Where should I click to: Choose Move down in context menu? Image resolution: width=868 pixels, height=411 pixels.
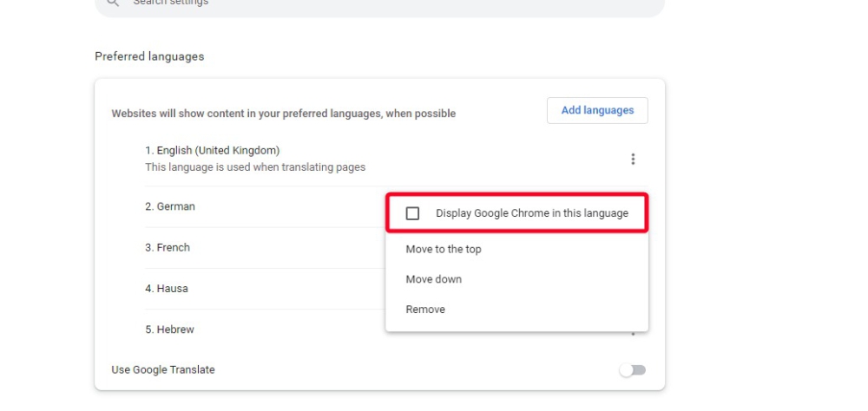pos(516,279)
